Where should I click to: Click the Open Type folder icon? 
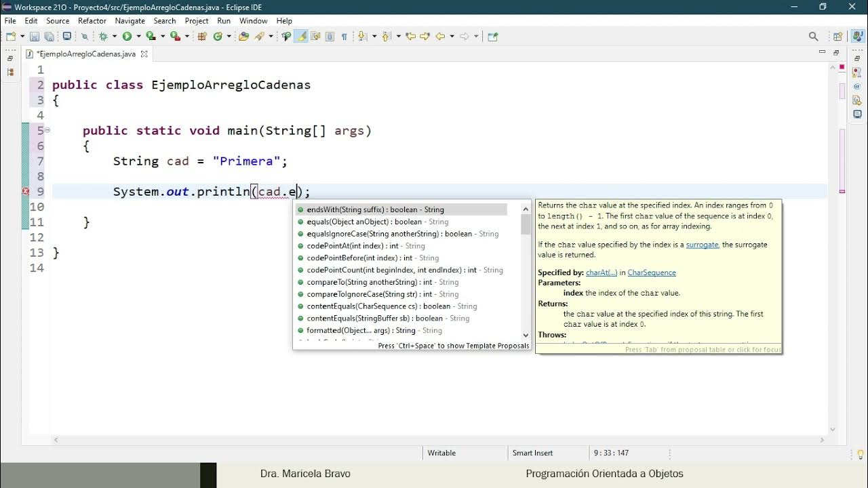(x=243, y=37)
